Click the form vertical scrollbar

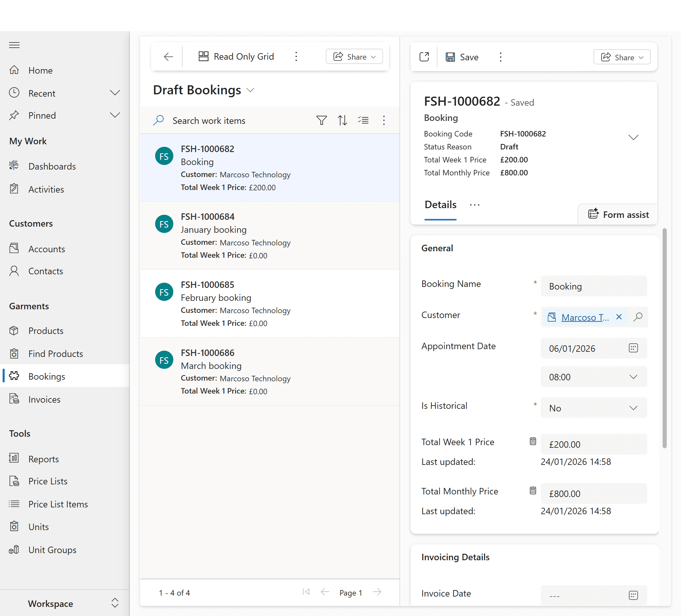coord(664,338)
